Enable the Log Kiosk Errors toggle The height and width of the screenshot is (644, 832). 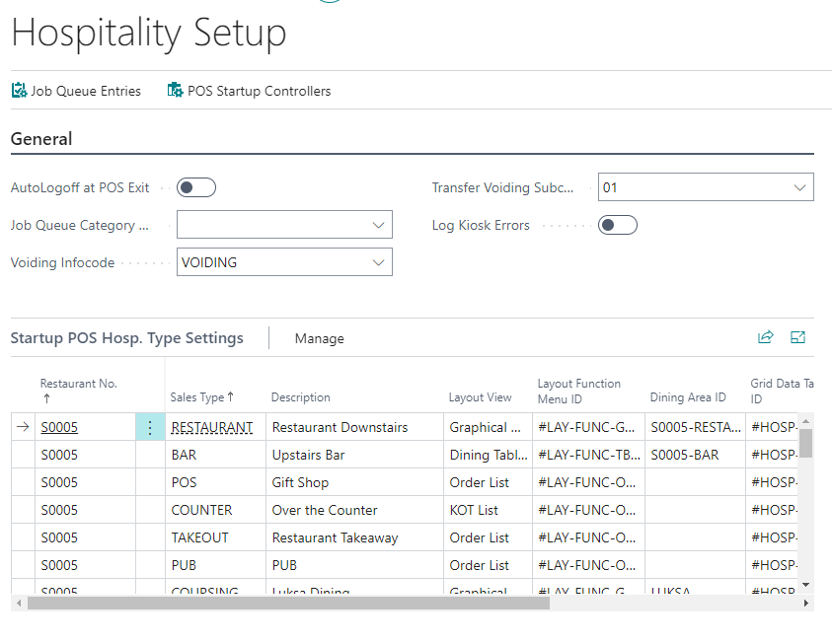coord(618,225)
